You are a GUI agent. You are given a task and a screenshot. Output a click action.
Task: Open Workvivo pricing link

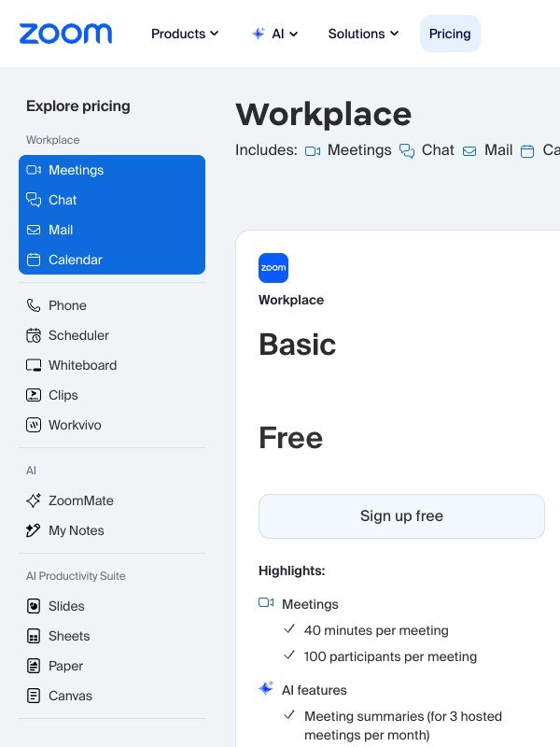[75, 425]
